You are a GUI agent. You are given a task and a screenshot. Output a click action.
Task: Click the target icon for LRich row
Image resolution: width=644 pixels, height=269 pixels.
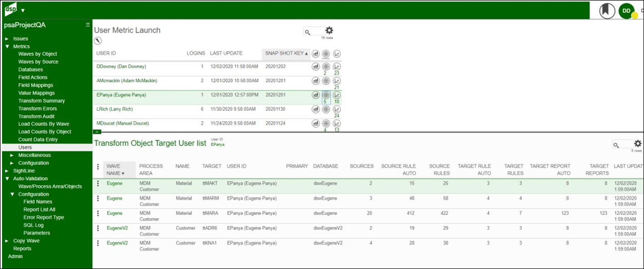326,109
